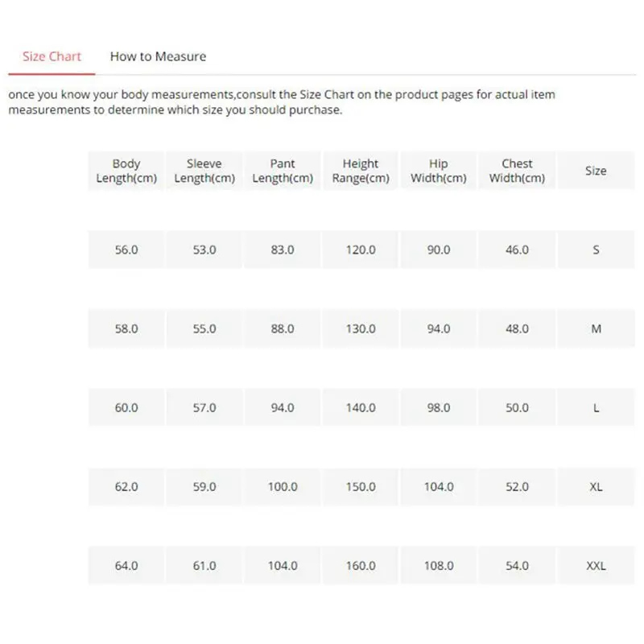Switch to the Size Chart tab

(52, 56)
